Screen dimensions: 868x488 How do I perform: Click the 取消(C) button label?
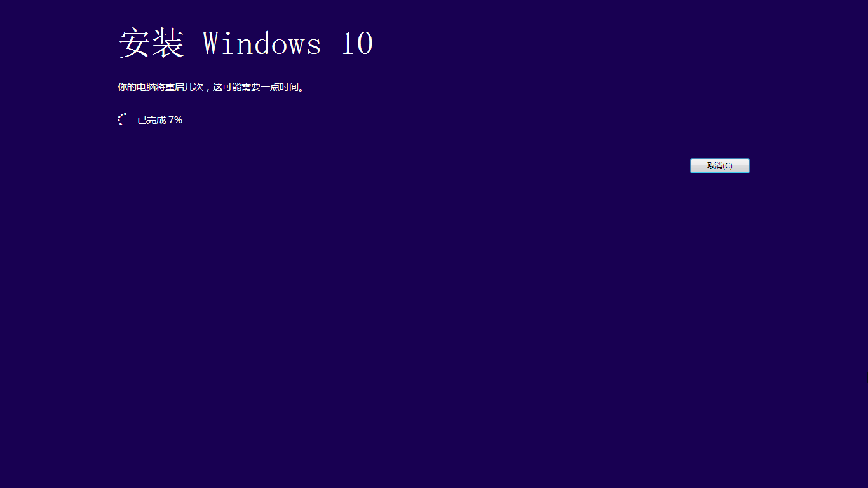coord(720,166)
